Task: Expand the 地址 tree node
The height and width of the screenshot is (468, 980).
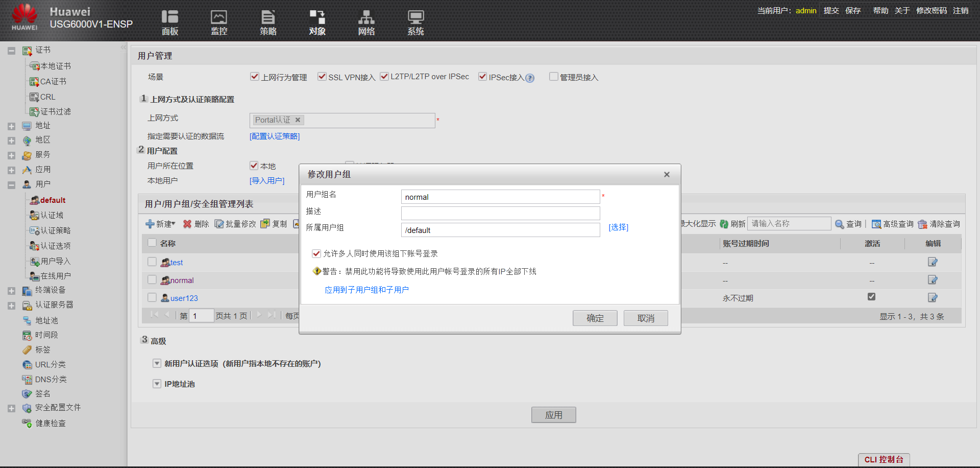Action: tap(11, 126)
